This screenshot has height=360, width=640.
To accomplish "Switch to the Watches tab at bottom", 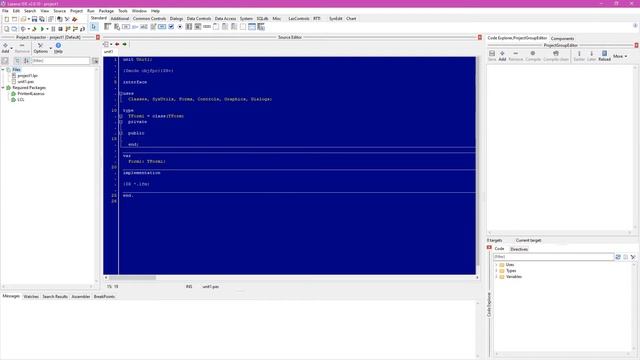I will pyautogui.click(x=31, y=297).
